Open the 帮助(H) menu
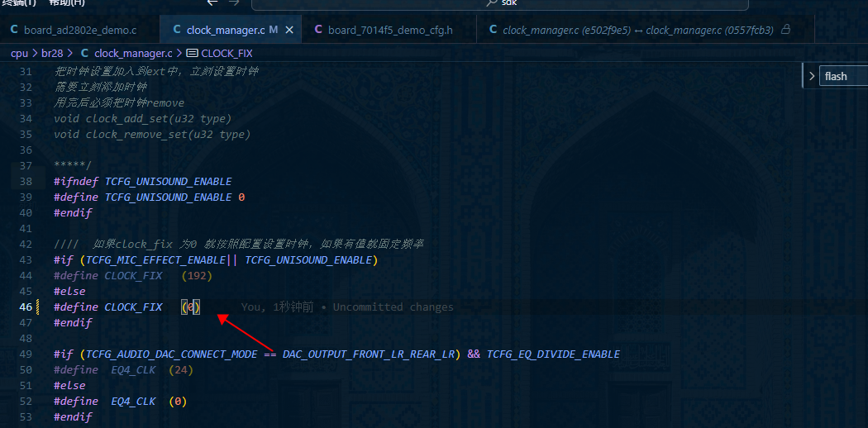The width and height of the screenshot is (868, 428). tap(67, 2)
